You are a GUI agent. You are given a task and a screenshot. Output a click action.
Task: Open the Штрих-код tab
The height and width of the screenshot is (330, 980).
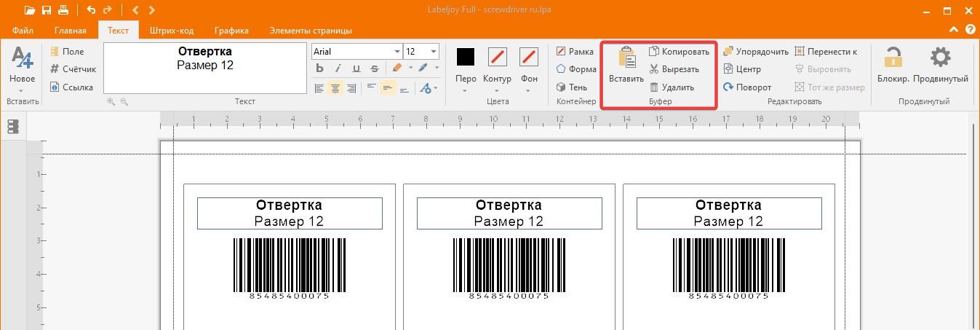(x=170, y=31)
